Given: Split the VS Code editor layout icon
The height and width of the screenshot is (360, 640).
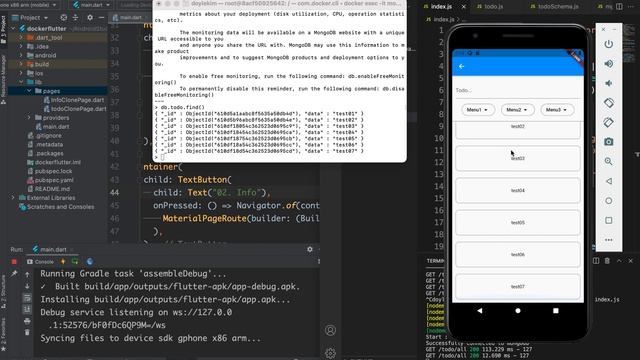Looking at the screenshot, I should coord(619,7).
